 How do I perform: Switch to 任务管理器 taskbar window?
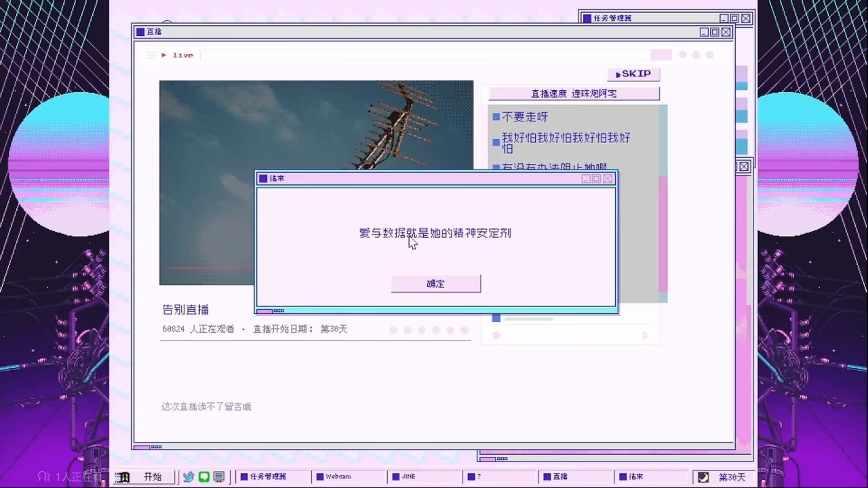pyautogui.click(x=272, y=477)
